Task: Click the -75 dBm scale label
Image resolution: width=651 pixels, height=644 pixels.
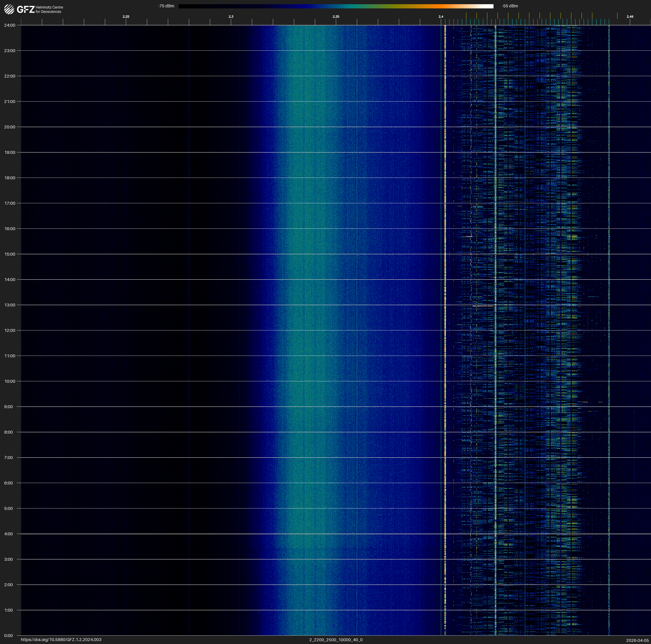Action: click(x=166, y=6)
